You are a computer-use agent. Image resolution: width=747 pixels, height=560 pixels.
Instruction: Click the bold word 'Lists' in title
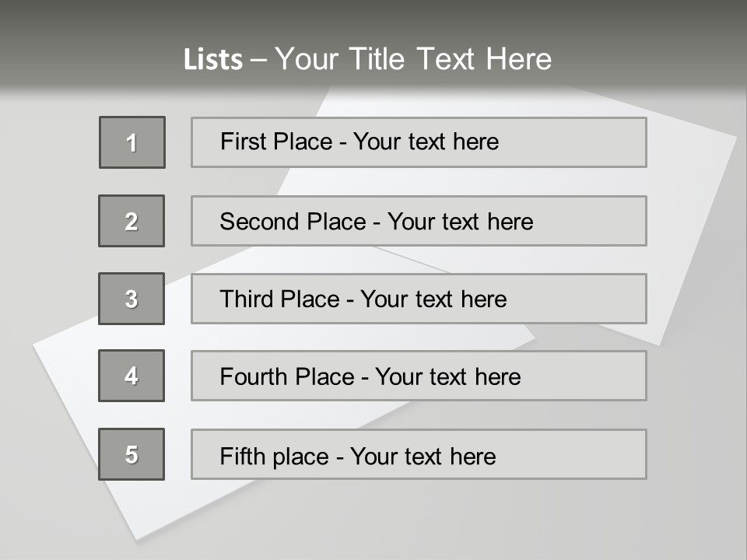[213, 60]
